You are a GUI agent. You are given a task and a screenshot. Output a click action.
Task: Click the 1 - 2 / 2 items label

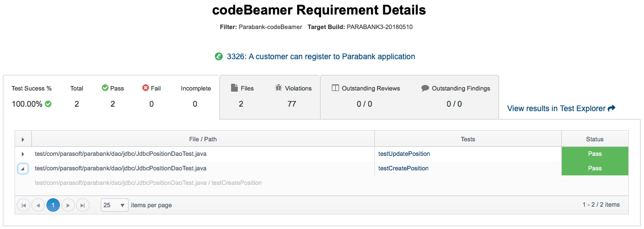click(601, 204)
